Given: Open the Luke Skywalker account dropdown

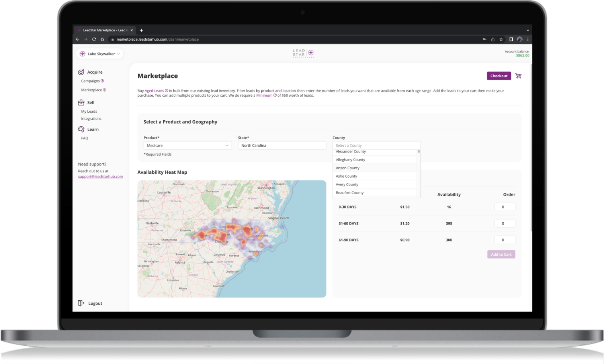Looking at the screenshot, I should 100,54.
